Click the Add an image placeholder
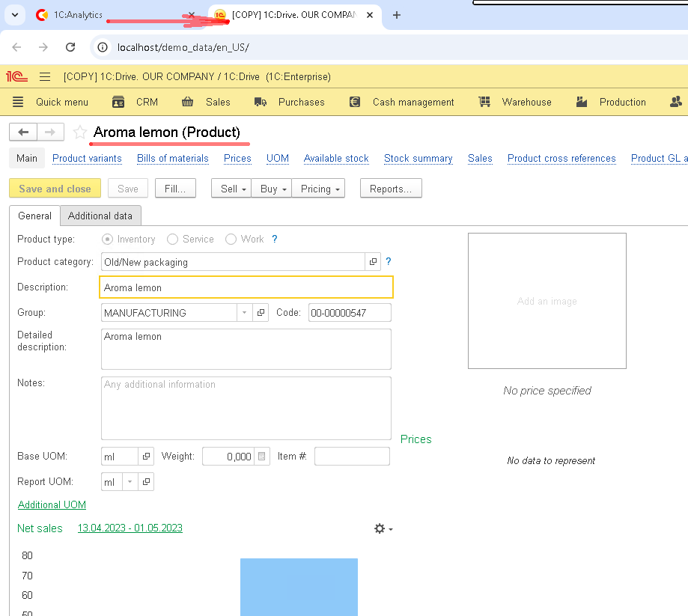Image resolution: width=688 pixels, height=616 pixels. pos(547,301)
